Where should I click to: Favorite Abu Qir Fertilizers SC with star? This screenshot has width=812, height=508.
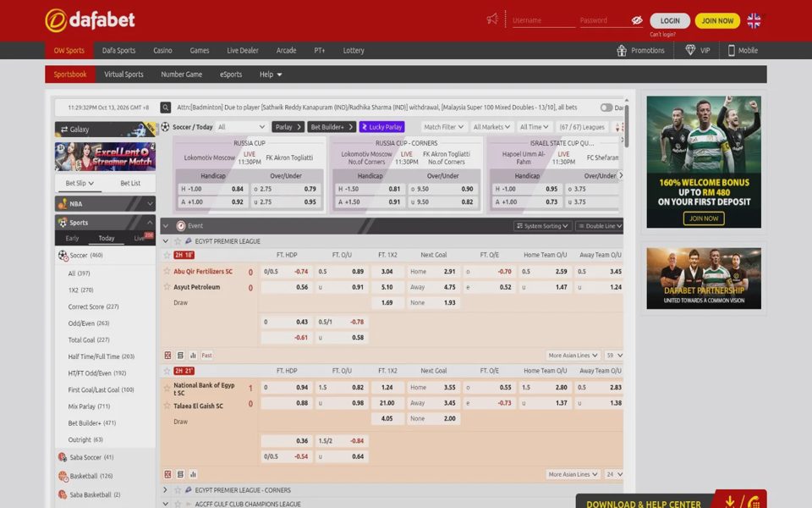(x=167, y=271)
